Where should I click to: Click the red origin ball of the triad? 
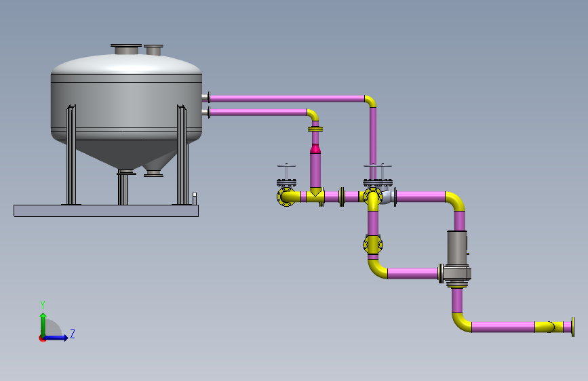[x=42, y=339]
